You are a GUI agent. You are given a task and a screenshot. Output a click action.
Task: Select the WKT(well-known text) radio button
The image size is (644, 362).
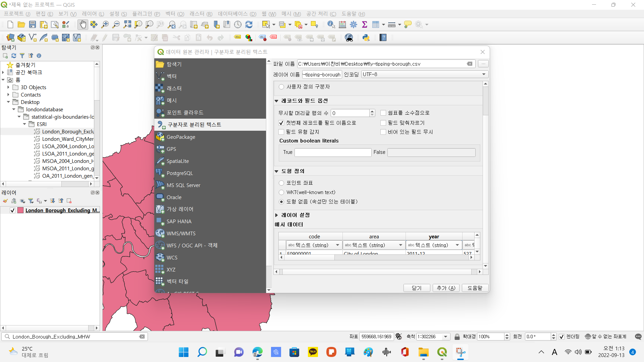[281, 192]
